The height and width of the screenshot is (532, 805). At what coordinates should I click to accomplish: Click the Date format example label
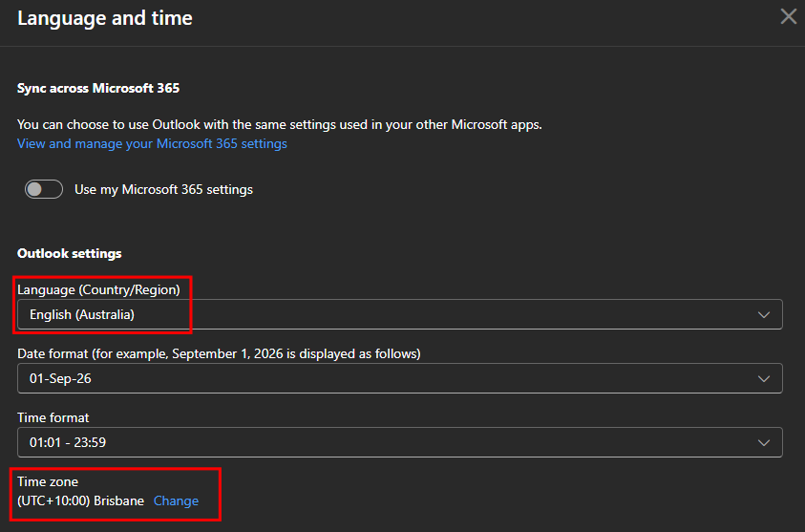point(219,353)
